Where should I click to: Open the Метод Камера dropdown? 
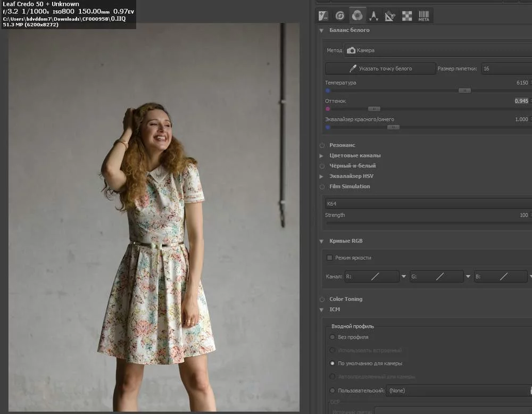tap(436, 50)
